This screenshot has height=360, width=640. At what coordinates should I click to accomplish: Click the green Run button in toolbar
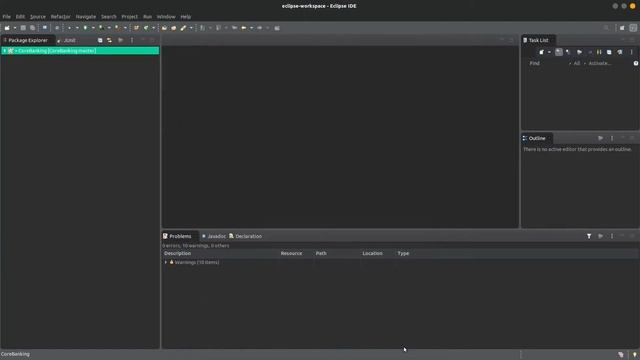tap(85, 28)
